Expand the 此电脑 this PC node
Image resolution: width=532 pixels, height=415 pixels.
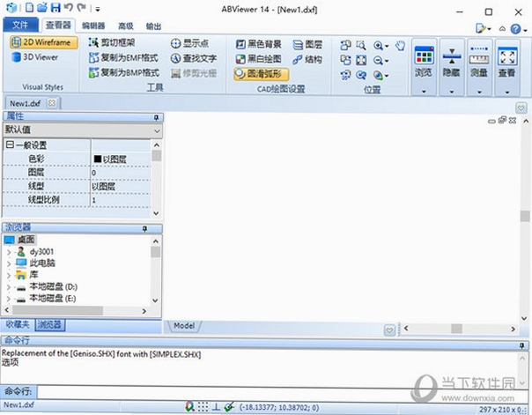(9, 263)
